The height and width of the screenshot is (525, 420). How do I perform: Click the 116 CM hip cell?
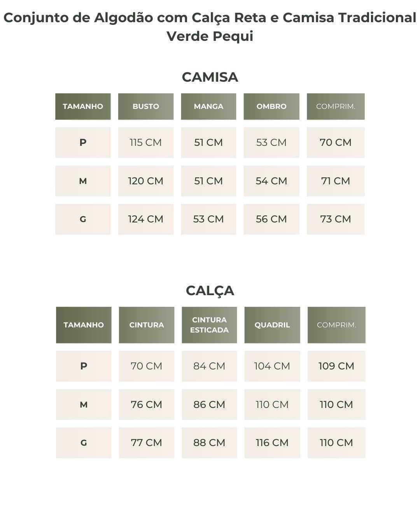pos(272,443)
